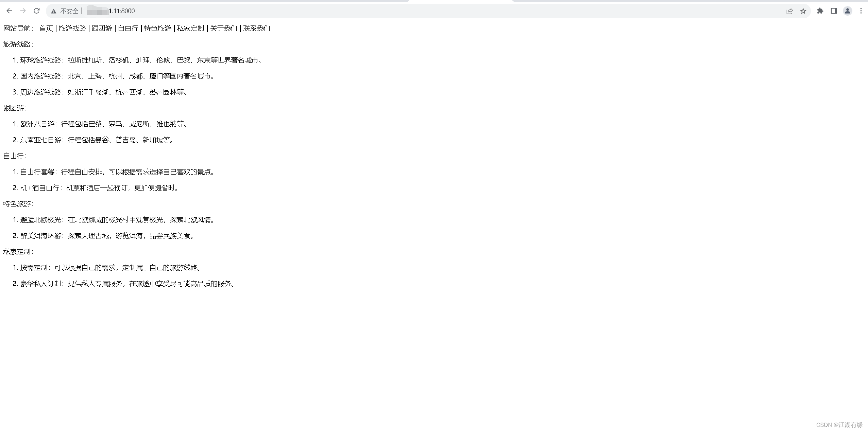Screen dimensions: 868x431
Task: Bookmark this page with star icon
Action: (803, 11)
